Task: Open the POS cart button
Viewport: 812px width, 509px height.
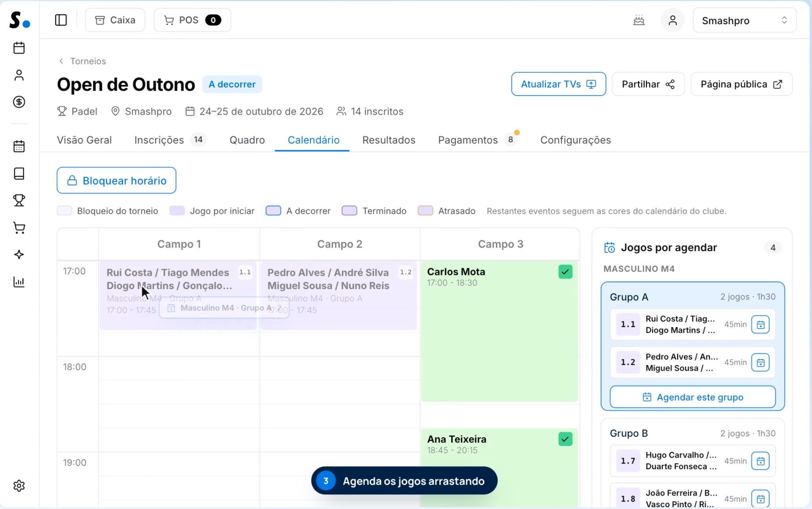Action: (x=192, y=20)
